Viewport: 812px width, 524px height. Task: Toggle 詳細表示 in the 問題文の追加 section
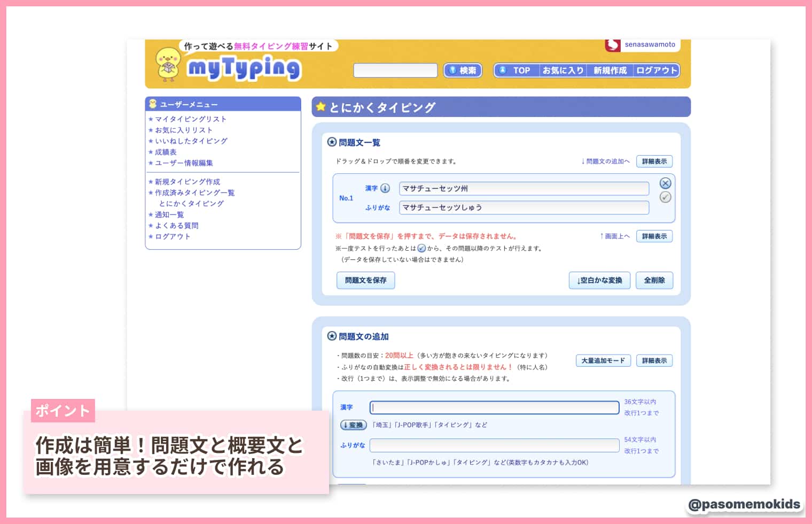654,361
